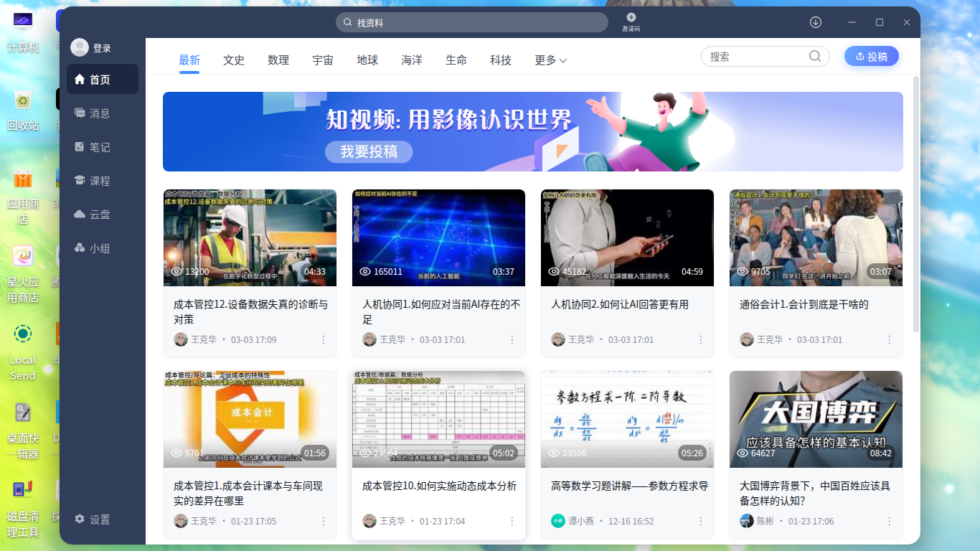This screenshot has height=551, width=980.
Task: Open the 回收站 desktop icon
Action: coord(23,110)
